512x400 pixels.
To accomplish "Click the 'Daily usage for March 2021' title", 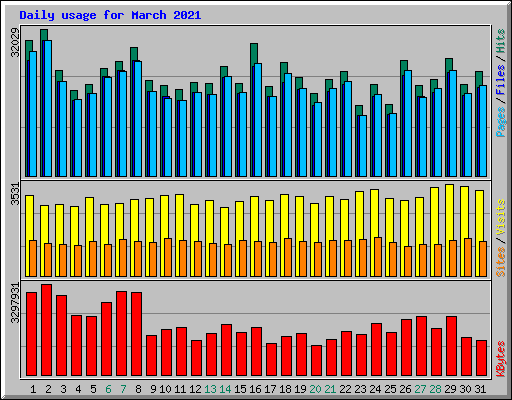I will [110, 15].
